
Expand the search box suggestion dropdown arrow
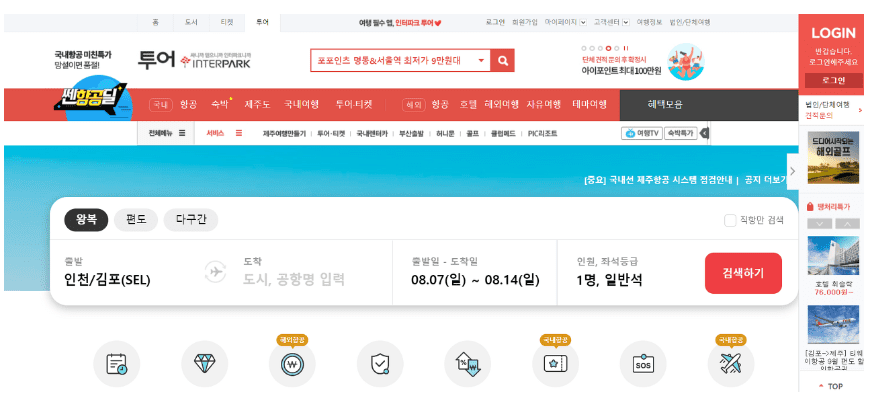[x=481, y=61]
